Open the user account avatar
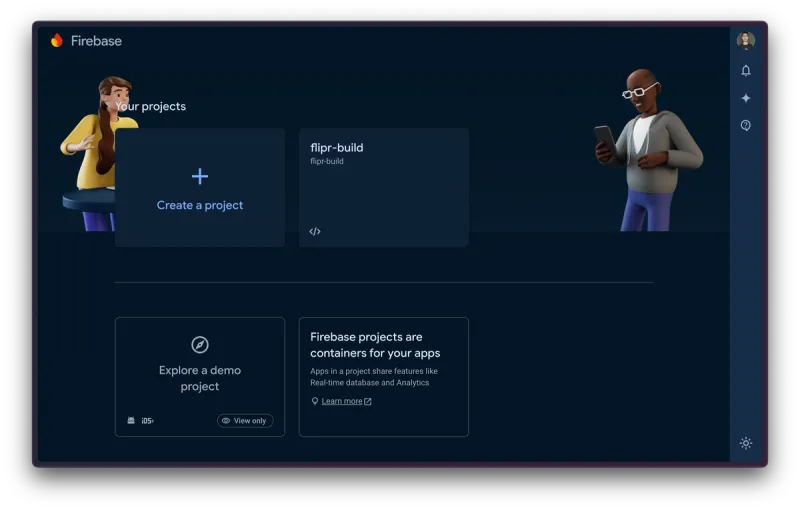Viewport: 800px width, 510px height. pyautogui.click(x=745, y=40)
